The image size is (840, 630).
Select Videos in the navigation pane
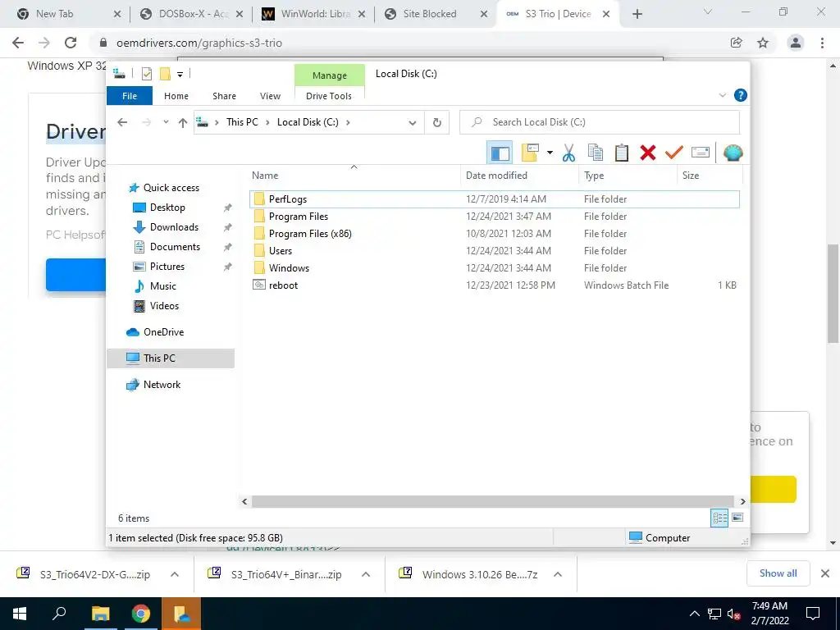coord(164,306)
